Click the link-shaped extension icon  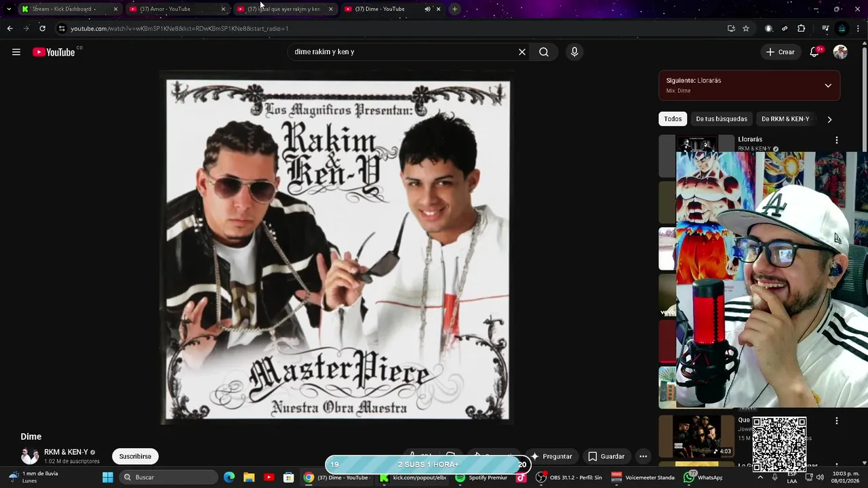(x=785, y=28)
